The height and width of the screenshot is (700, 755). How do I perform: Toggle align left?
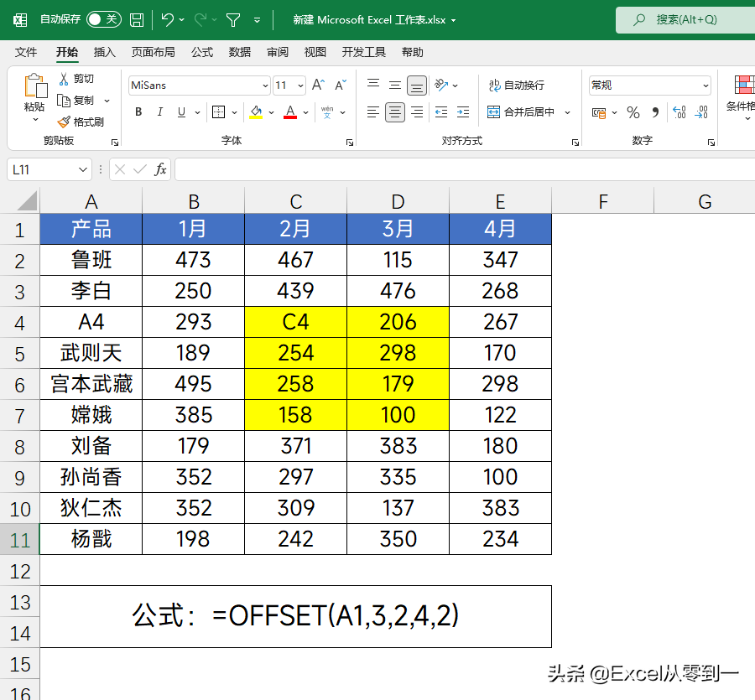[373, 112]
